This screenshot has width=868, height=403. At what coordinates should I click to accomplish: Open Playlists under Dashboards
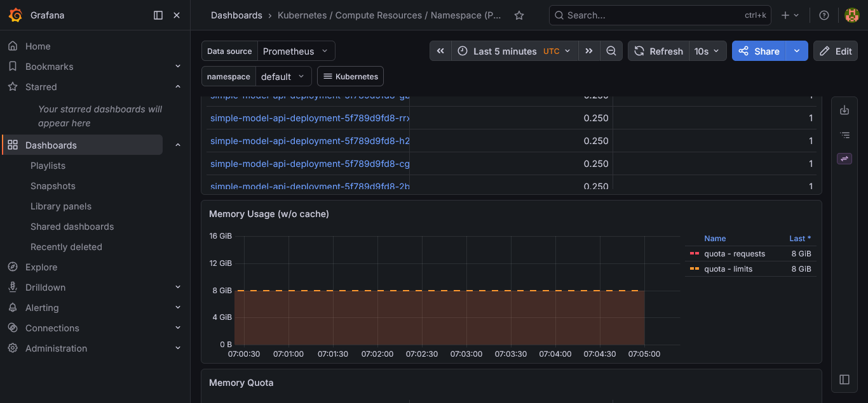pyautogui.click(x=48, y=166)
